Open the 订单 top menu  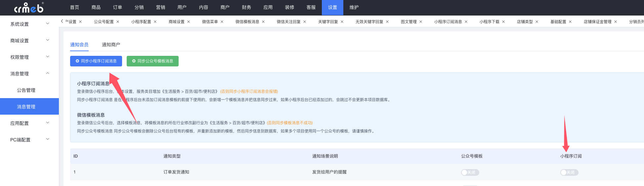tap(117, 8)
